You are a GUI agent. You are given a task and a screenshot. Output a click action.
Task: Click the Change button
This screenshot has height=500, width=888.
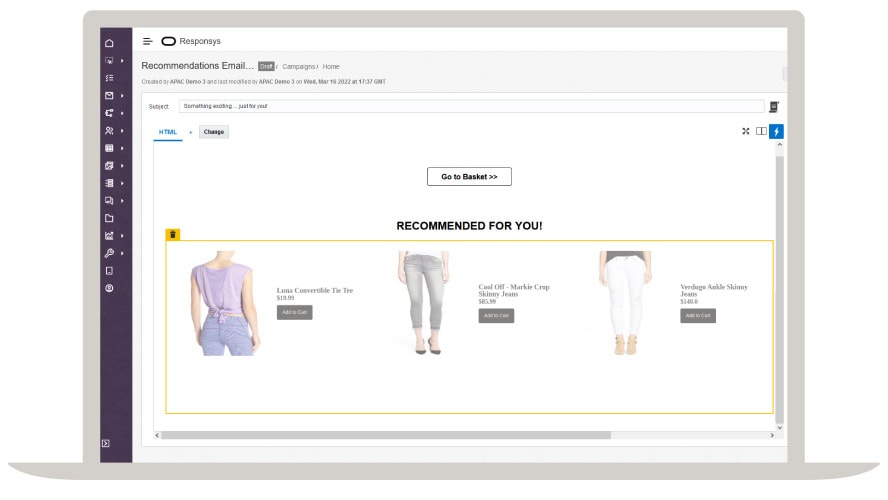214,132
